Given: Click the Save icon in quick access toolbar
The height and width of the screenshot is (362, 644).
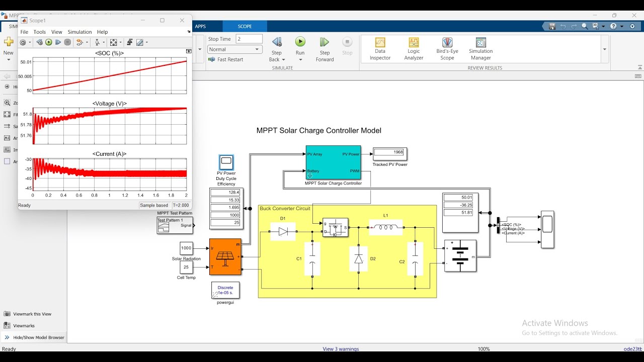Looking at the screenshot, I should (x=552, y=26).
